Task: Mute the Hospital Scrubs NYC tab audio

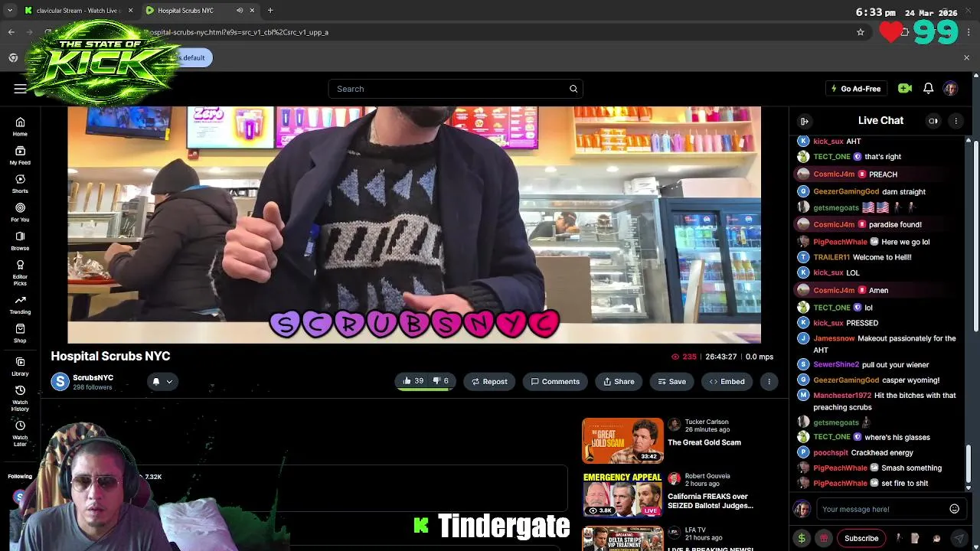Action: coord(240,11)
